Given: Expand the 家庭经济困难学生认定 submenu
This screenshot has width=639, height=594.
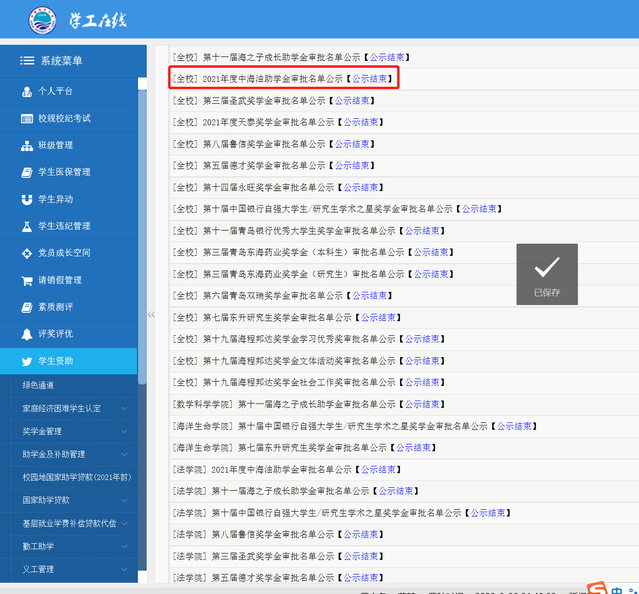Looking at the screenshot, I should point(124,408).
